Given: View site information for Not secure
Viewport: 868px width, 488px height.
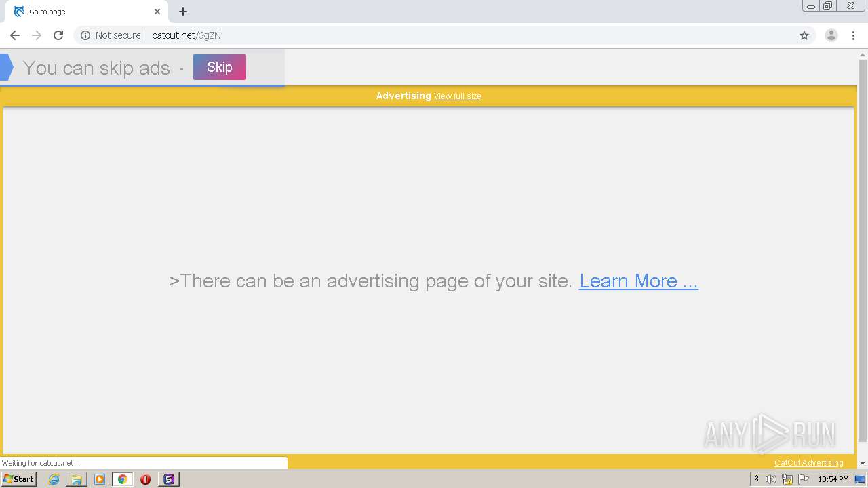Looking at the screenshot, I should click(x=111, y=35).
